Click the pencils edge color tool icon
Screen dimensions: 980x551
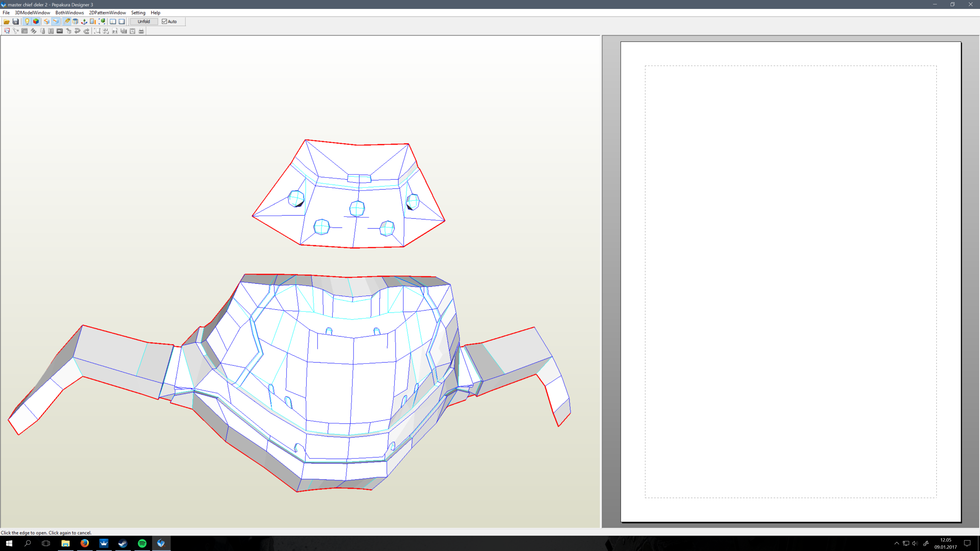pos(33,31)
